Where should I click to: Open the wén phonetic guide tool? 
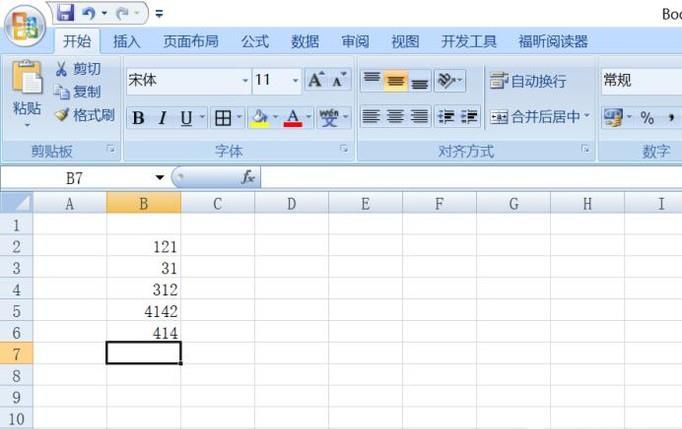(329, 117)
